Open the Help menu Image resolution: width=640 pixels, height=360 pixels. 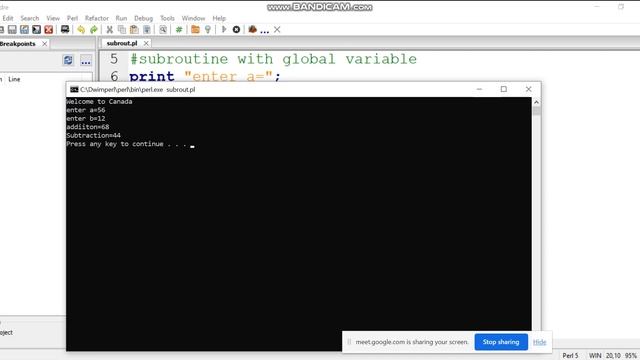point(219,18)
